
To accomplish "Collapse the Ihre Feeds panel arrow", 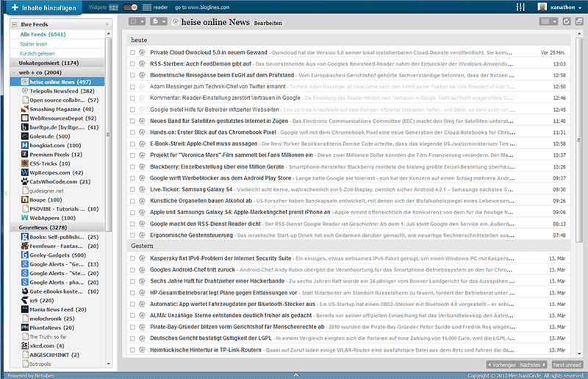I will coord(14,24).
